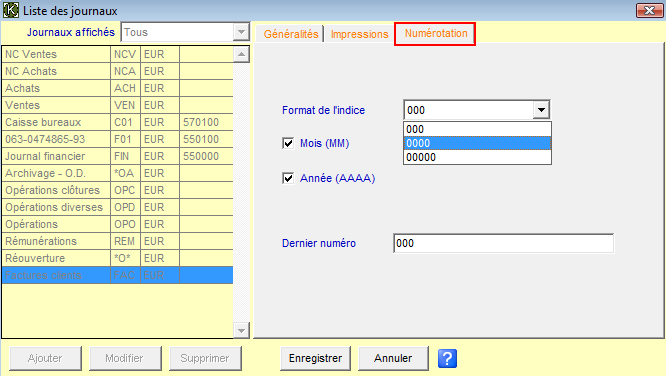Select the Opérations clôtures row
666x376 pixels.
(x=118, y=190)
